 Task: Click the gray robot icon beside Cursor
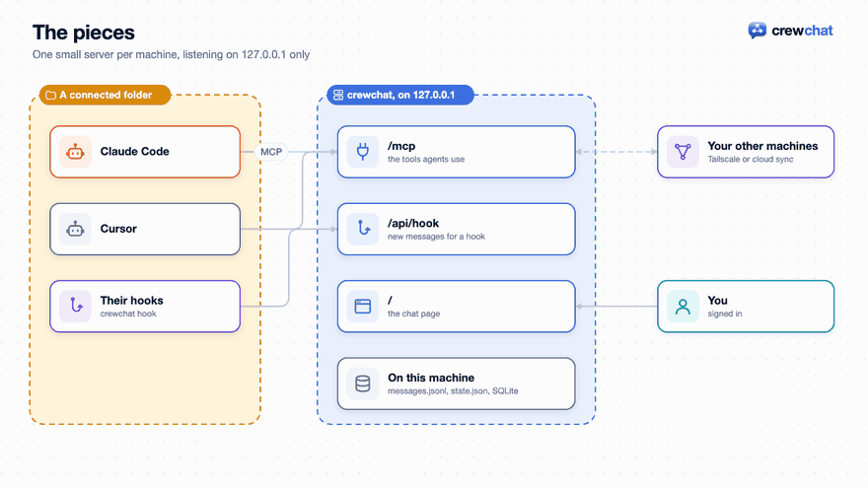coord(75,229)
